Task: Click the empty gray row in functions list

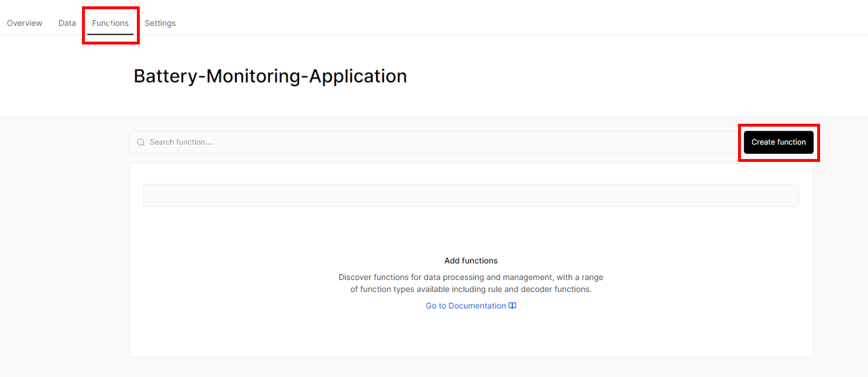Action: (471, 195)
